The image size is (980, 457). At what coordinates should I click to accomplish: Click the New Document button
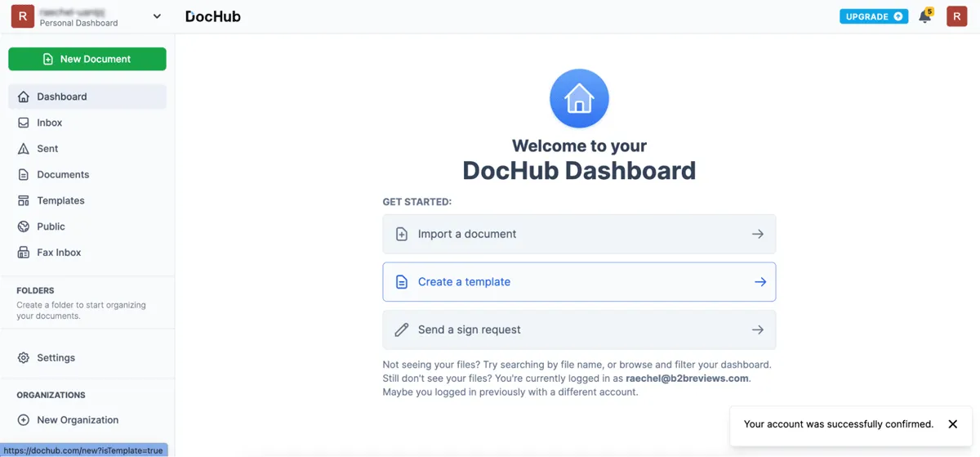pos(87,59)
